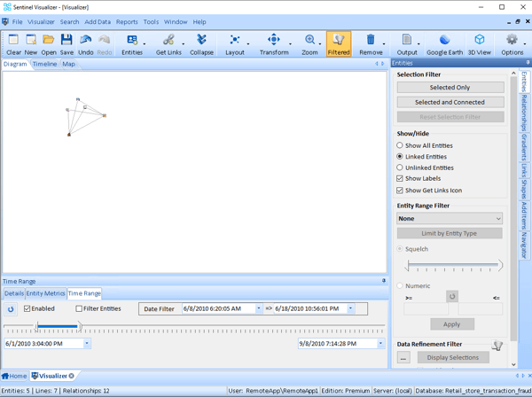Image resolution: width=532 pixels, height=397 pixels.
Task: Toggle the Filtered toolbar button
Action: point(338,43)
